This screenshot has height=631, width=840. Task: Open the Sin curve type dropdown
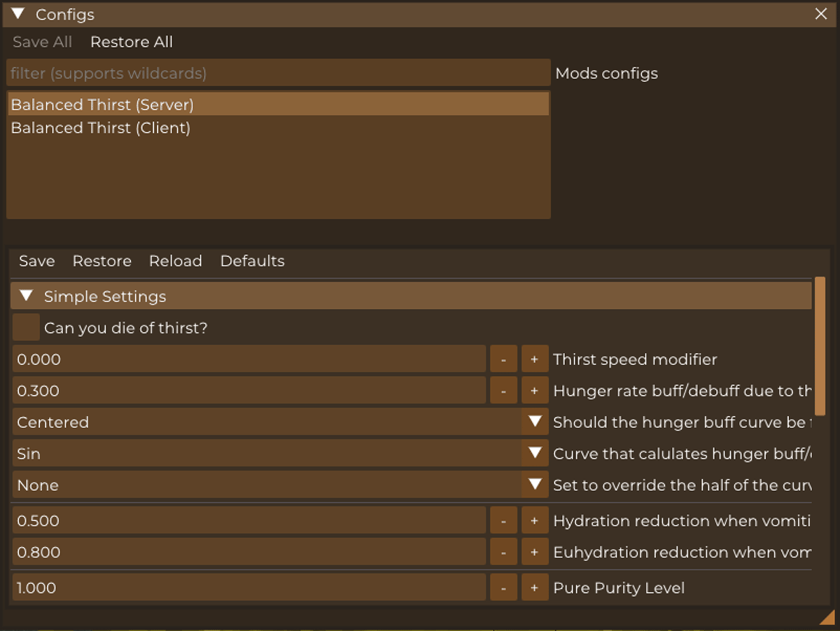point(535,454)
